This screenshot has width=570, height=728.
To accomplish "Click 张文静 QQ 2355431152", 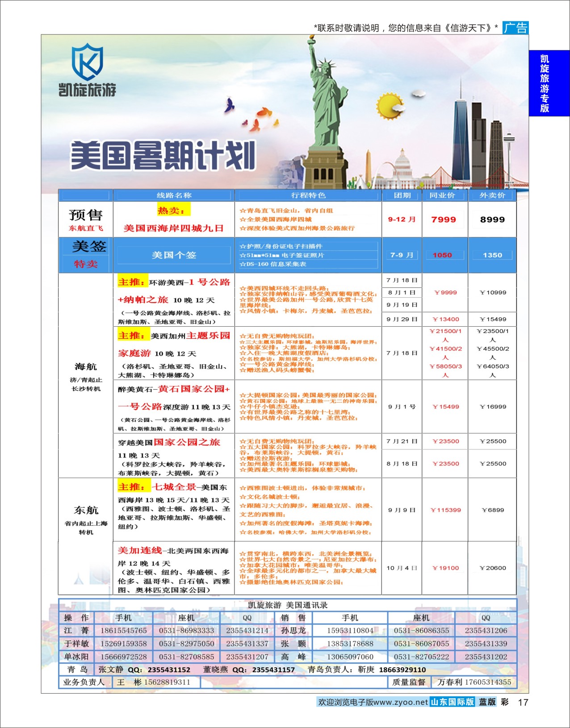I will [x=169, y=670].
